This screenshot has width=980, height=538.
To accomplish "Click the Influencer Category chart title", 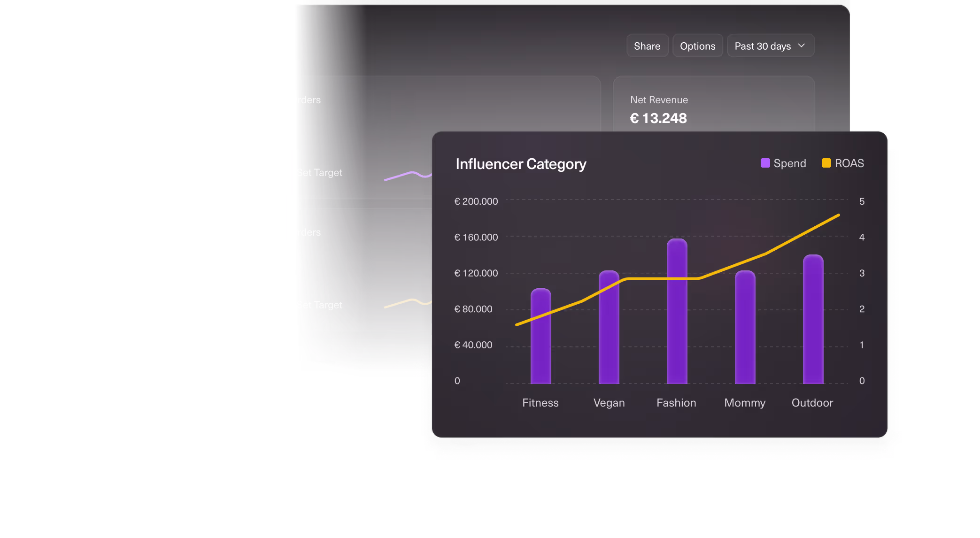I will point(522,164).
